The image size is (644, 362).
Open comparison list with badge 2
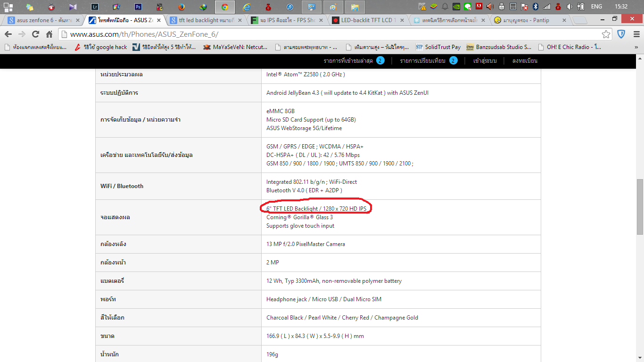pos(429,61)
